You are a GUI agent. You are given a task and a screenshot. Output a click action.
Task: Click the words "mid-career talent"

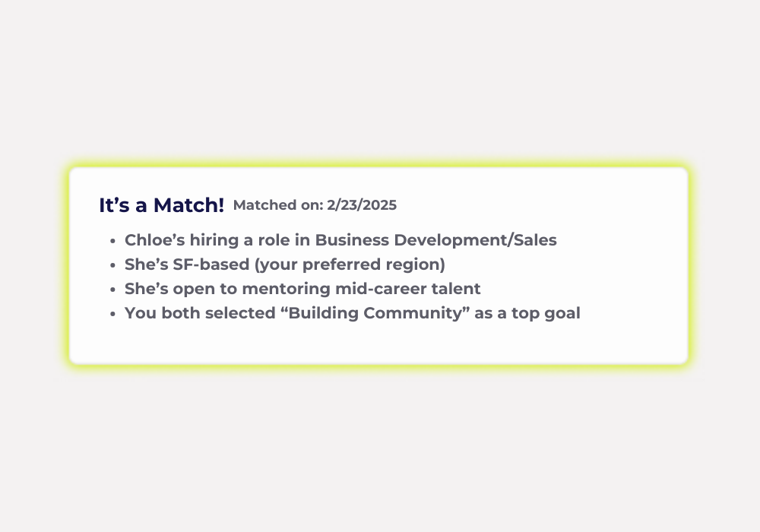[x=407, y=289]
